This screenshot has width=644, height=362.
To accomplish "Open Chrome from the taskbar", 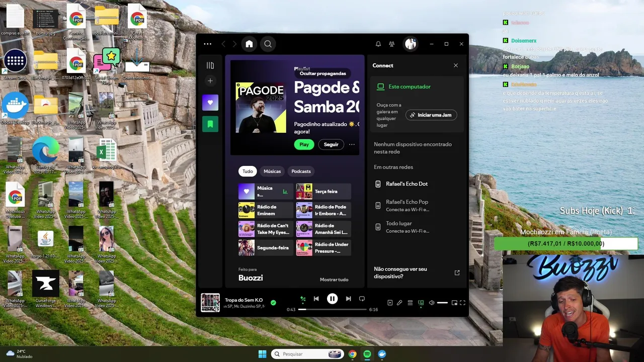I will point(352,354).
